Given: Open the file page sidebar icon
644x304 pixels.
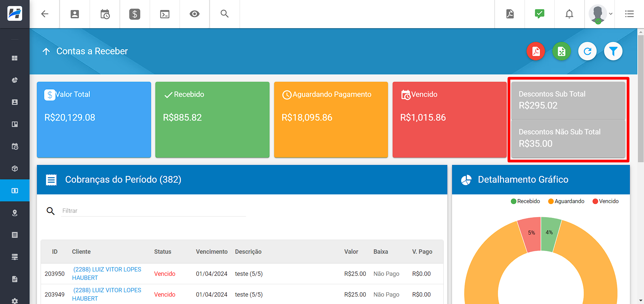Looking at the screenshot, I should (x=15, y=279).
